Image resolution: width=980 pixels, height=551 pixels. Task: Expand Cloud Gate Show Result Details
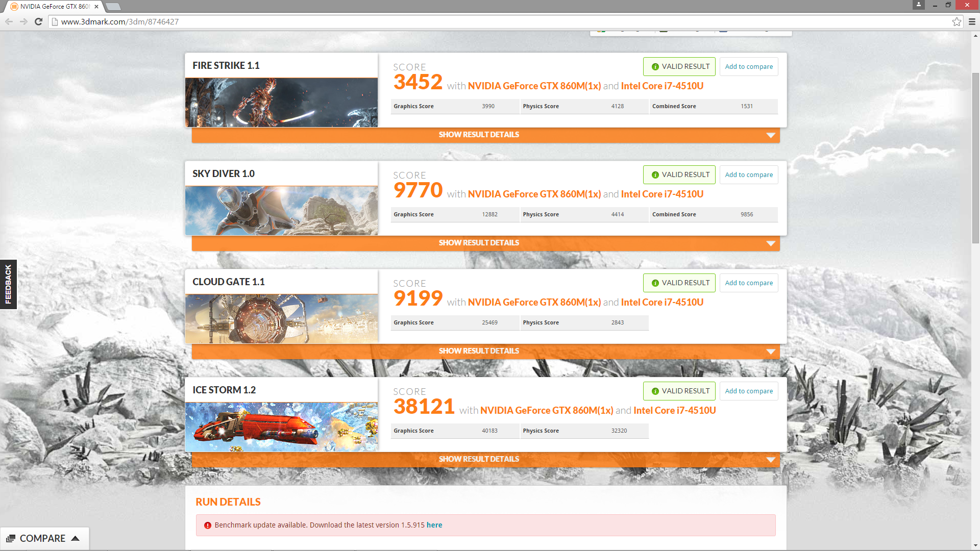tap(479, 351)
